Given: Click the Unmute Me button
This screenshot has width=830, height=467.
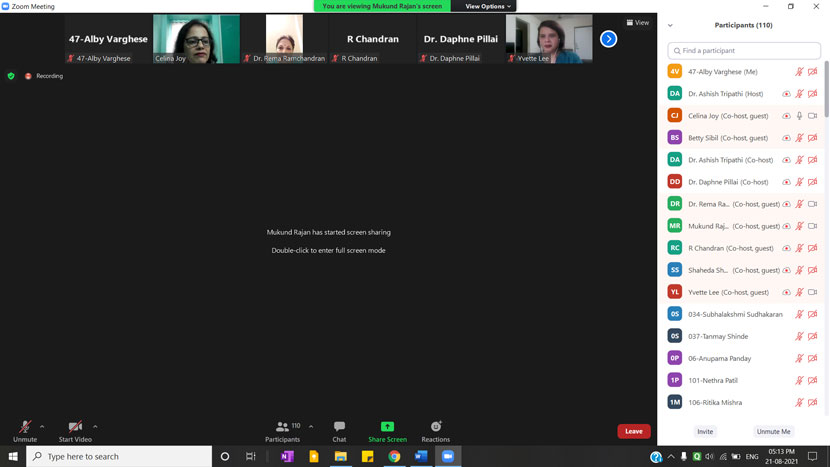Looking at the screenshot, I should tap(773, 432).
